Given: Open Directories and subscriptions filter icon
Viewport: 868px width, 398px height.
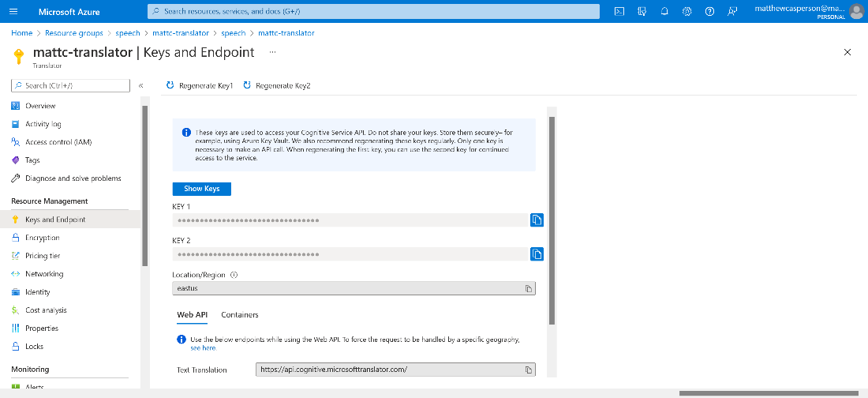Looking at the screenshot, I should pos(642,11).
